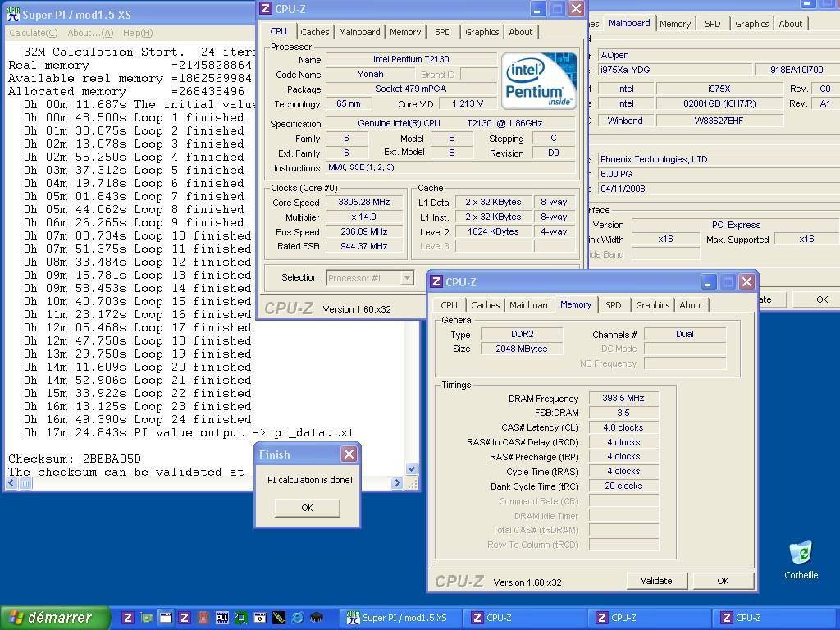Open the Help menu in Super PI

coord(138,33)
